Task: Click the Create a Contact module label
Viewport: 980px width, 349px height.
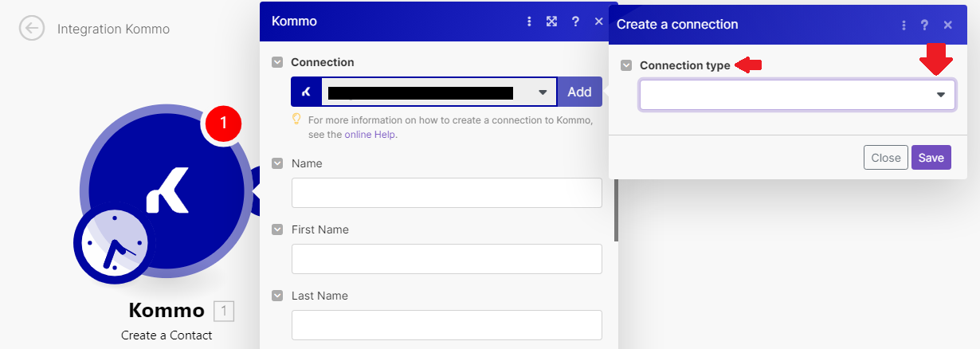Action: (x=167, y=335)
